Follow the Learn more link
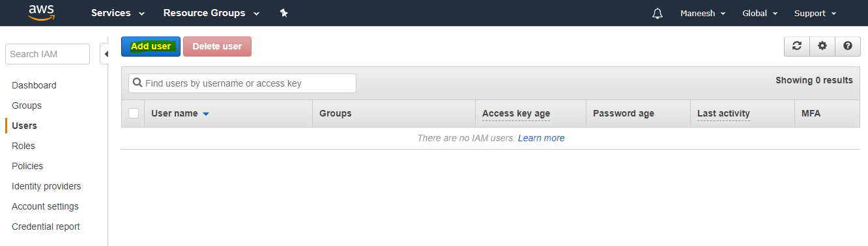This screenshot has height=246, width=868. tap(541, 138)
